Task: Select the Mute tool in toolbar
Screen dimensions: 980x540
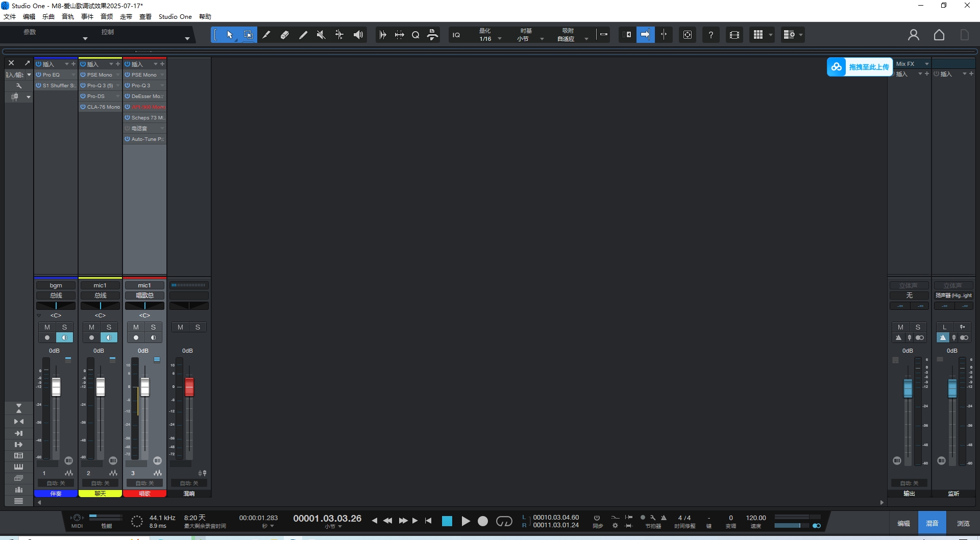Action: pyautogui.click(x=321, y=35)
